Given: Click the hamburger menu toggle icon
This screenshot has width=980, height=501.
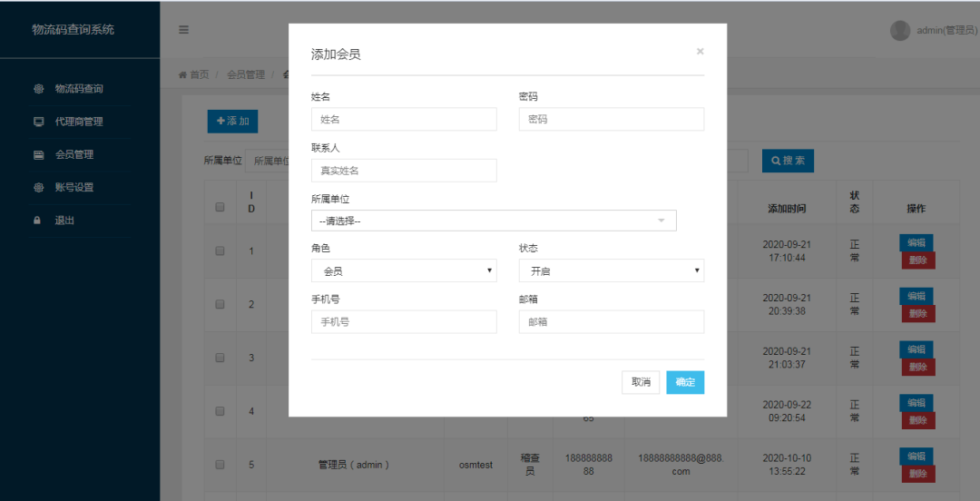Looking at the screenshot, I should pyautogui.click(x=183, y=30).
